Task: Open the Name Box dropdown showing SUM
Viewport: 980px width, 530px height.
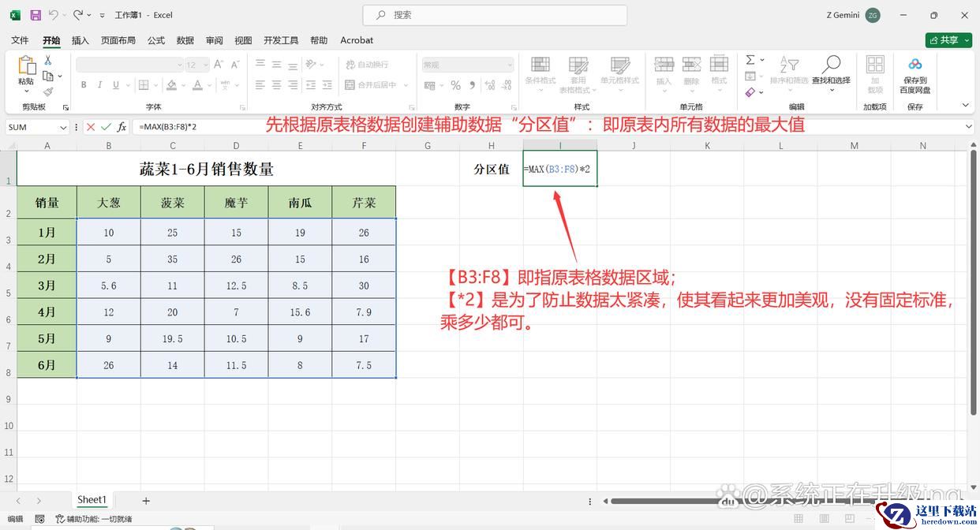Action: point(63,127)
